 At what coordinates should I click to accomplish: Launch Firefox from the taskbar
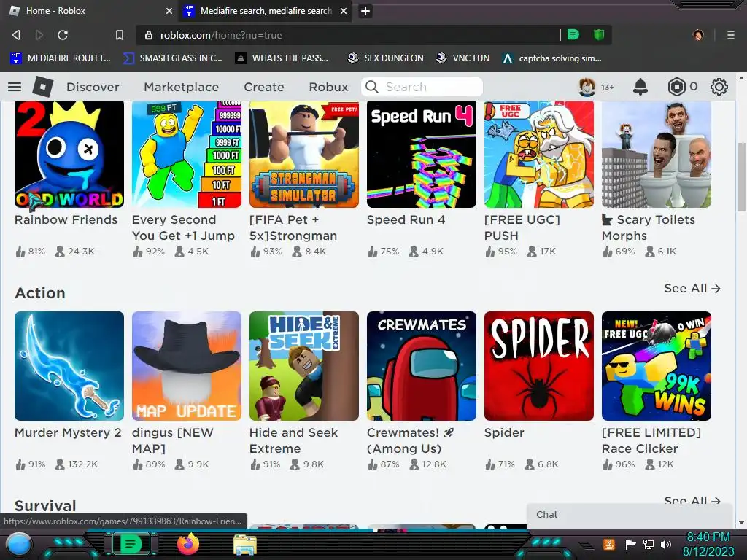(187, 544)
